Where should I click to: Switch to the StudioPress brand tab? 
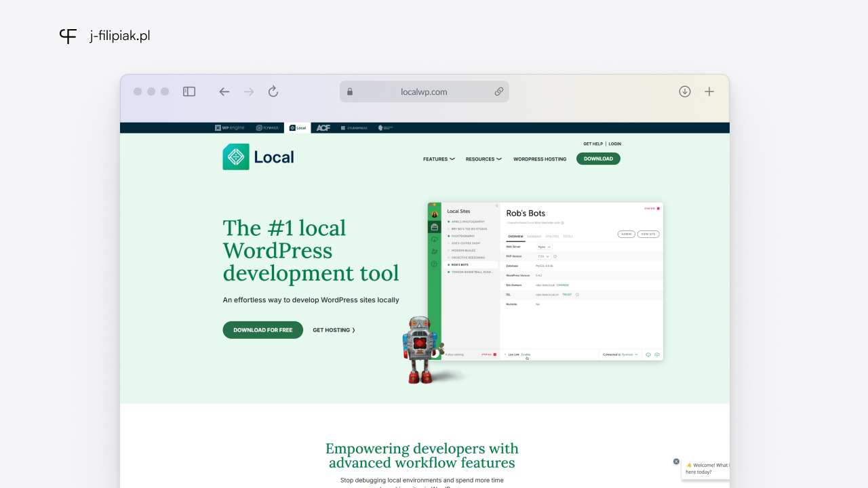coord(354,127)
